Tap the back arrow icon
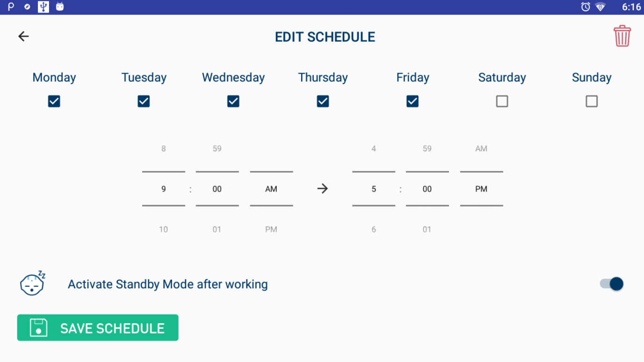Viewport: 644px width, 362px height. point(23,36)
